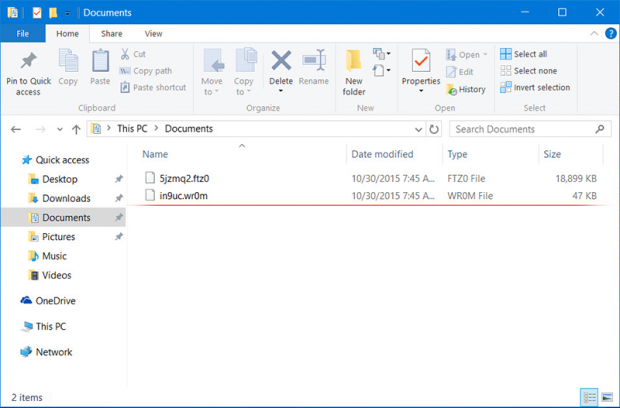Switch to Details view in status bar
Screen dimensions: 620x408
point(589,397)
